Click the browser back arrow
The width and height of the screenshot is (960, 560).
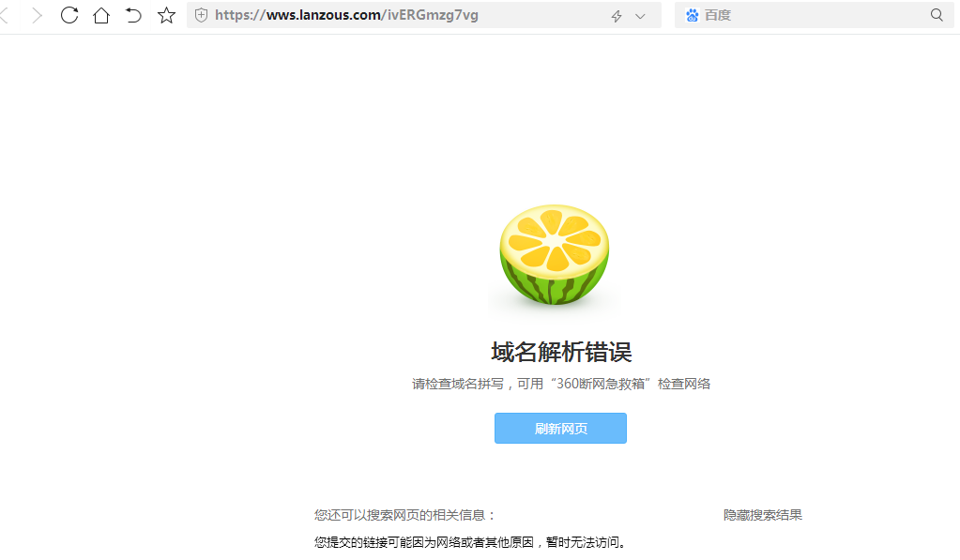point(5,15)
